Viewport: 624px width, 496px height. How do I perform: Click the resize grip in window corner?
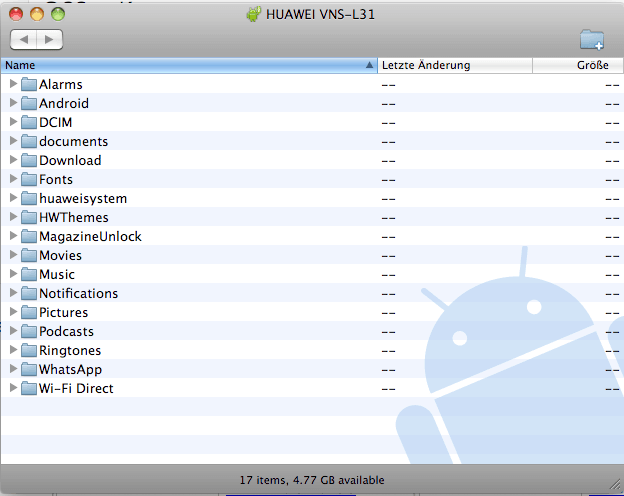click(616, 484)
